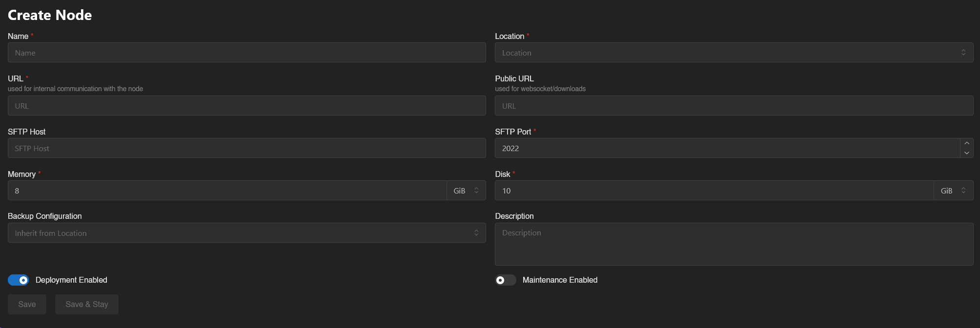The height and width of the screenshot is (328, 980).
Task: Click the Disk value field
Action: (714, 191)
